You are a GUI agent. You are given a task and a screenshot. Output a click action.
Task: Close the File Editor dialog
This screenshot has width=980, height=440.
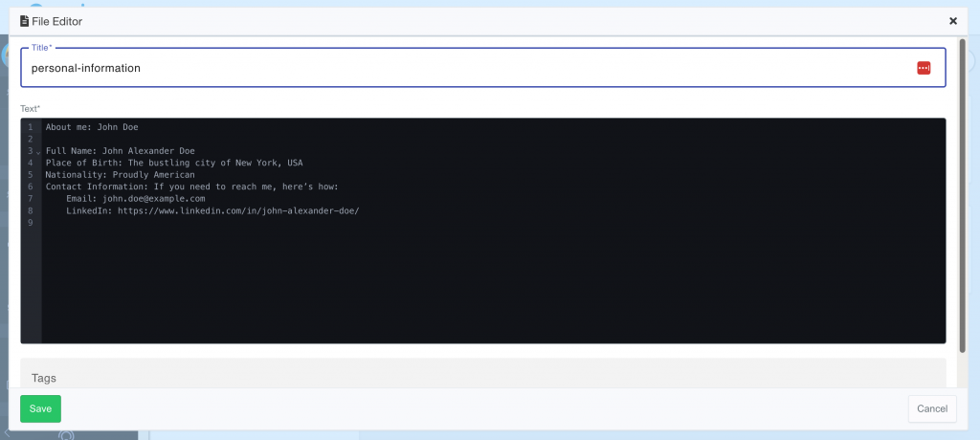tap(952, 20)
